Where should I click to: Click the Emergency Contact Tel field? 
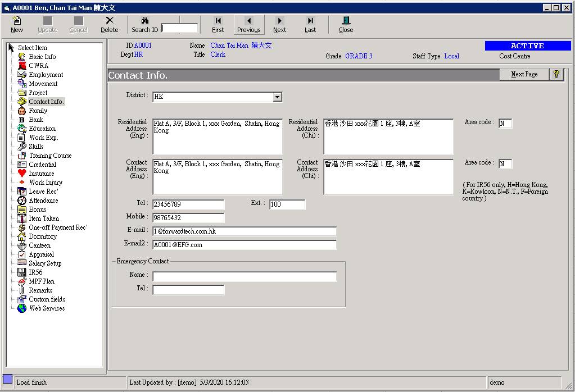coord(188,290)
